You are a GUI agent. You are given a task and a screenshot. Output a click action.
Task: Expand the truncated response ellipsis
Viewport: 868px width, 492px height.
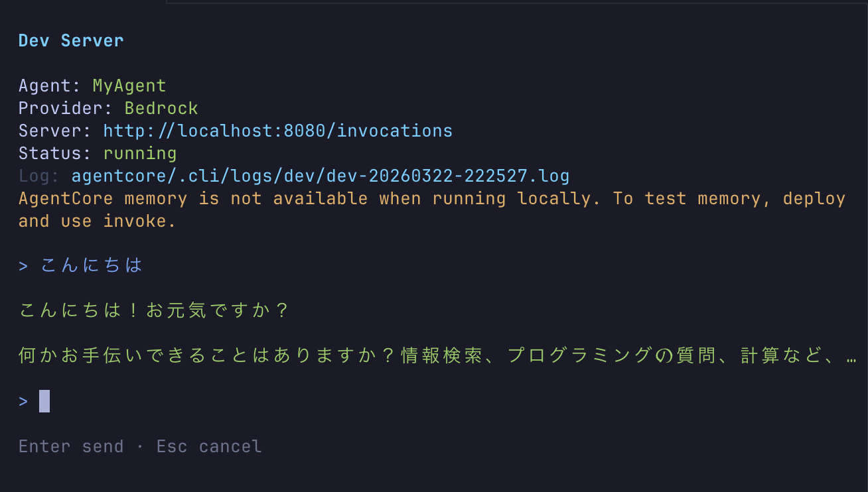coord(851,356)
